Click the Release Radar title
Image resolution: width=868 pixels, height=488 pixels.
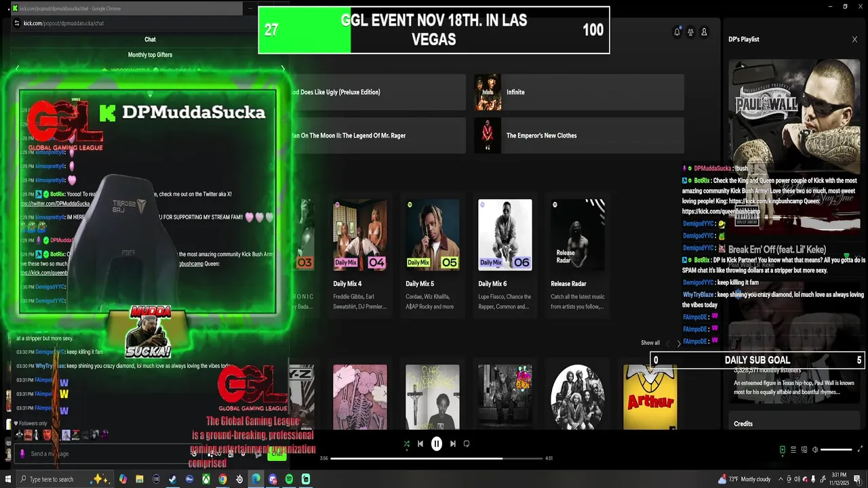tap(568, 284)
